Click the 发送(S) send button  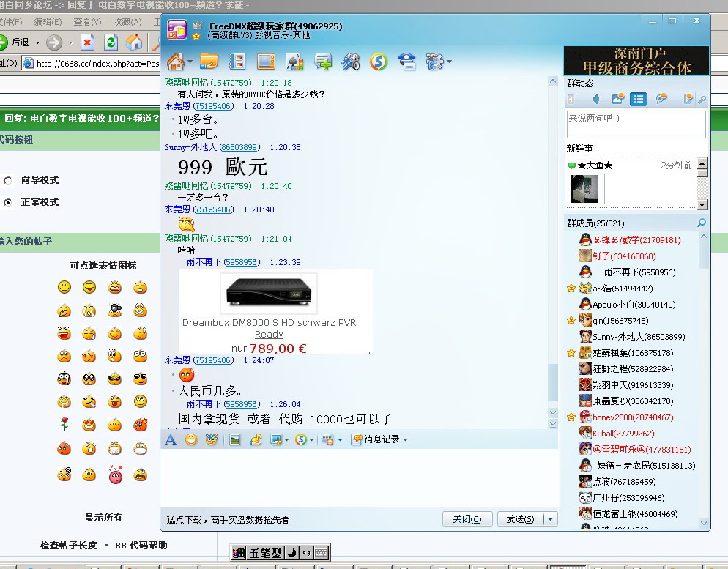pos(519,519)
